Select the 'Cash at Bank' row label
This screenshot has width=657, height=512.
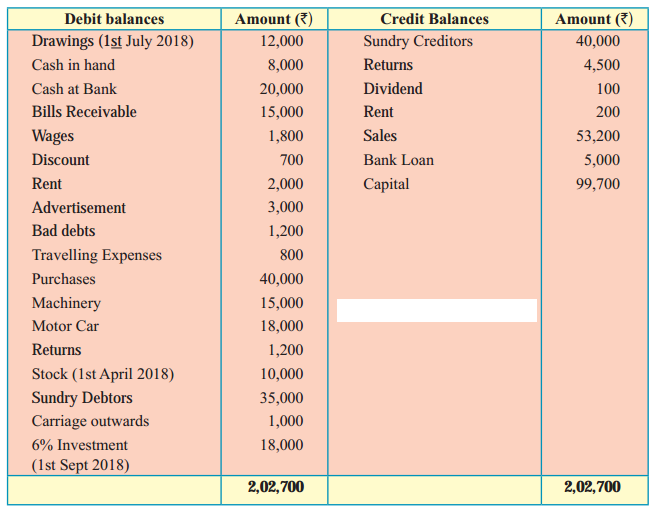tap(74, 89)
